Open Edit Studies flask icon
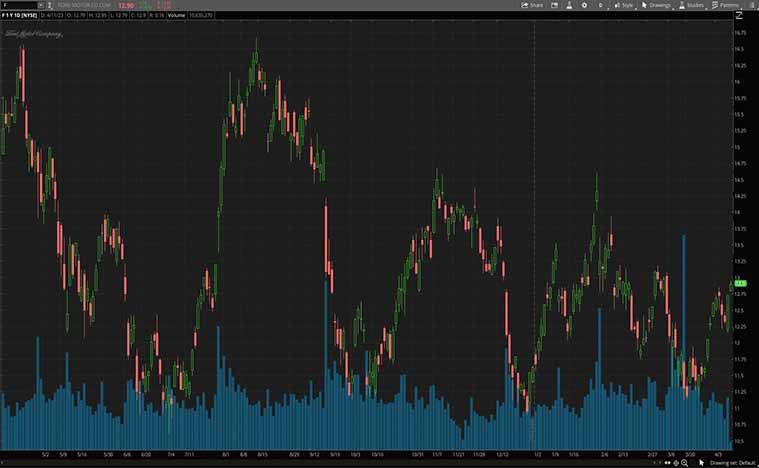Screen dimensions: 759x468 569,5
